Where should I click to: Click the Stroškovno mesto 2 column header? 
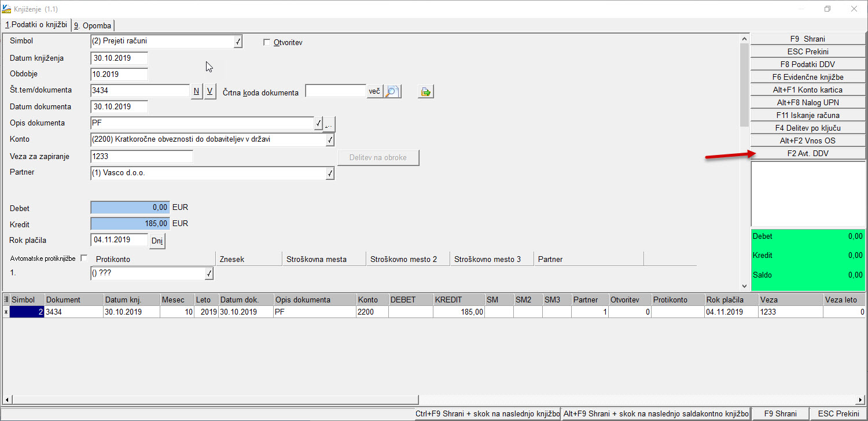point(408,259)
